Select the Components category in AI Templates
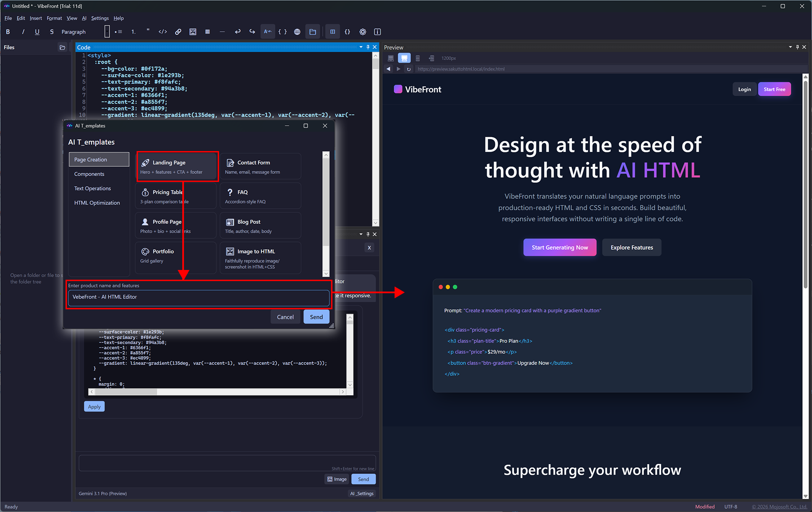Viewport: 812px width, 512px height. [x=89, y=174]
